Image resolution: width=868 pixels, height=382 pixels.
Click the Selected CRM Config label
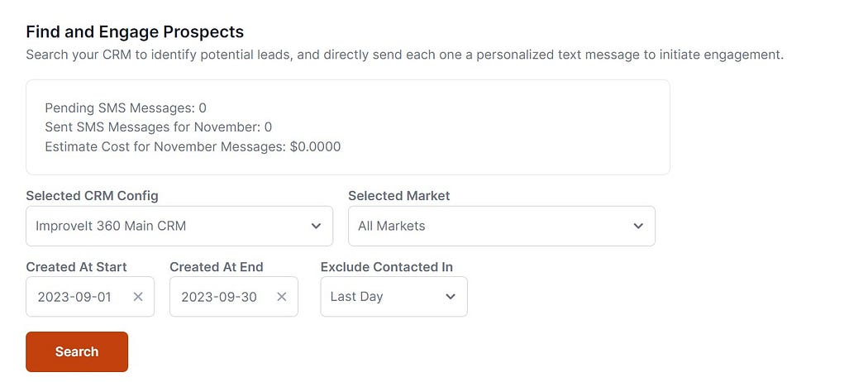click(x=92, y=196)
